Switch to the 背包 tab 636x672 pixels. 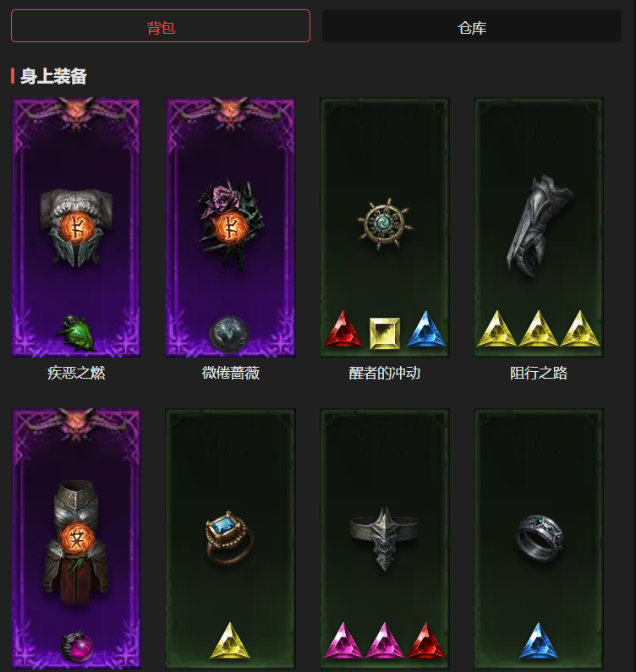click(161, 25)
